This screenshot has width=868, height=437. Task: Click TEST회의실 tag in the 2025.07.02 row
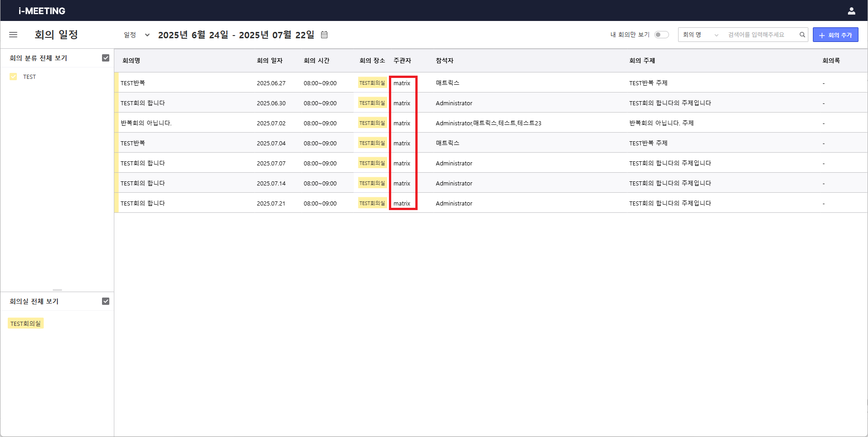372,123
